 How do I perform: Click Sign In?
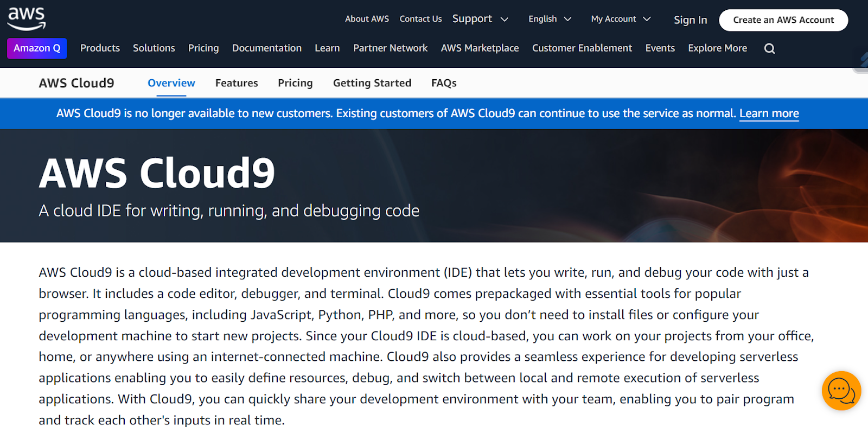tap(690, 20)
